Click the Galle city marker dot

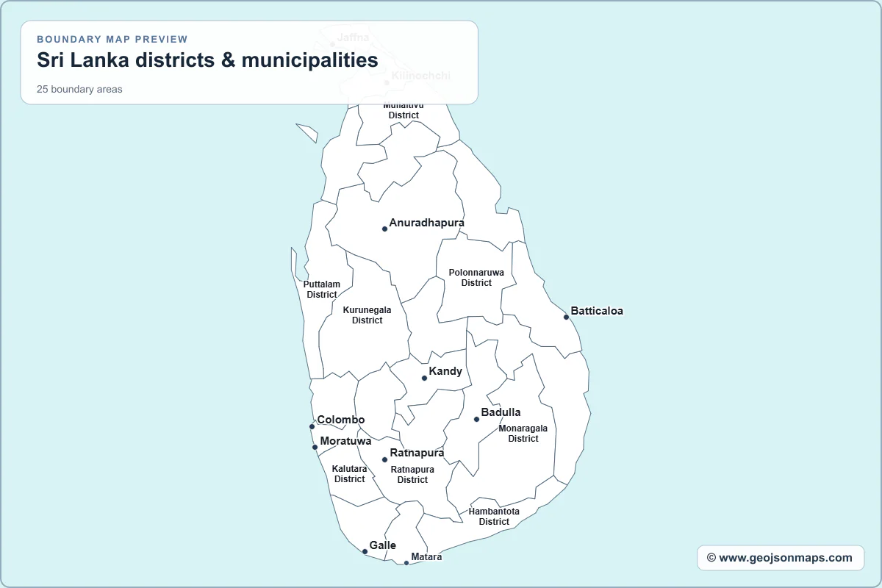click(365, 551)
